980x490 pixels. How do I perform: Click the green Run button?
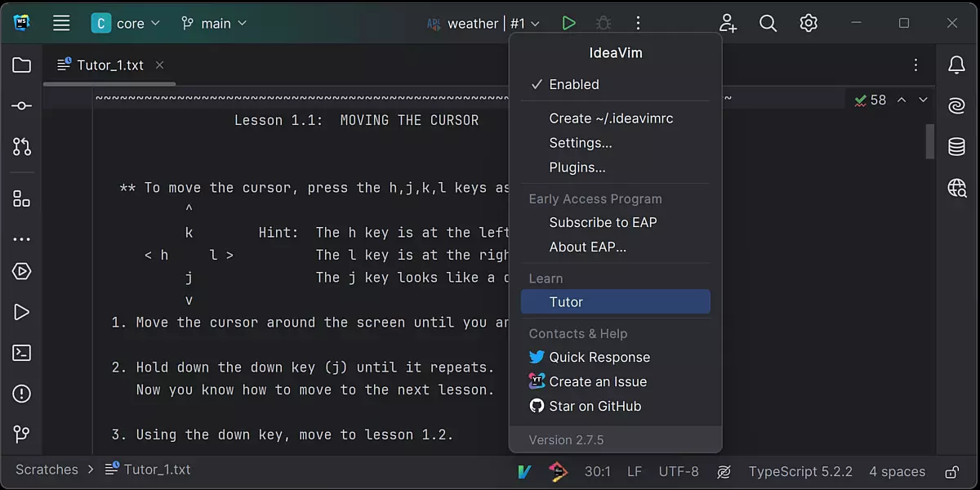coord(568,24)
